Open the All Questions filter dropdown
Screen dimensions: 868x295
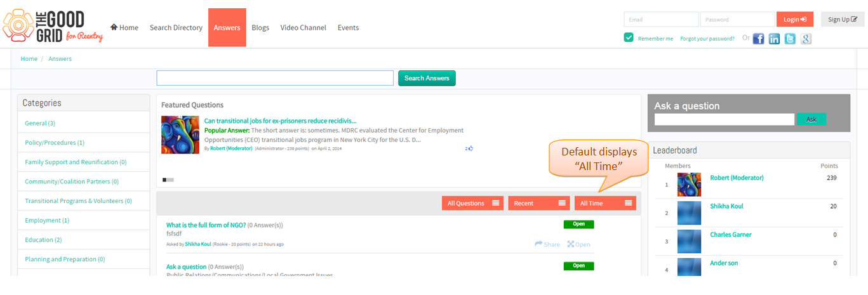click(473, 203)
